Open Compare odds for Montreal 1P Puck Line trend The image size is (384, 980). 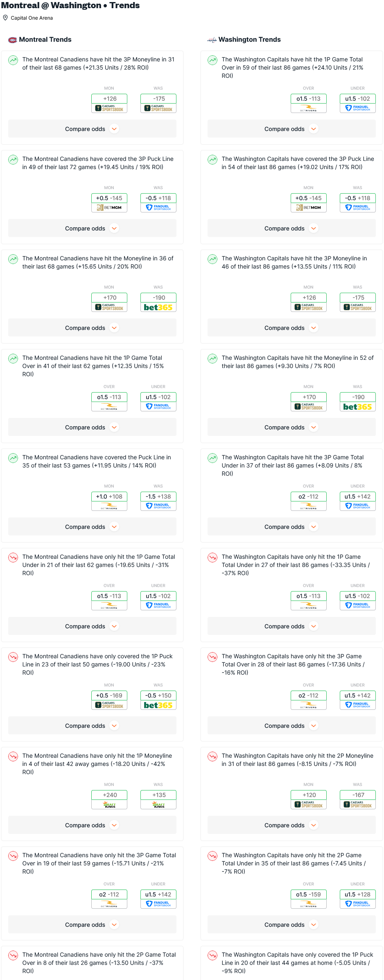(x=92, y=726)
